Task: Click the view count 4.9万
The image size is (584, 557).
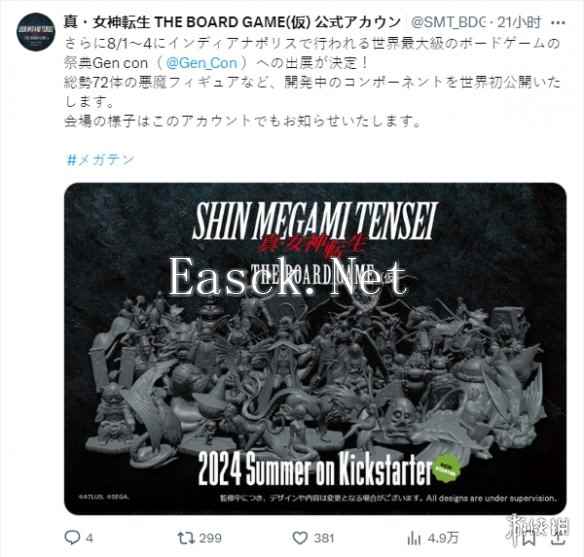Action: click(443, 538)
